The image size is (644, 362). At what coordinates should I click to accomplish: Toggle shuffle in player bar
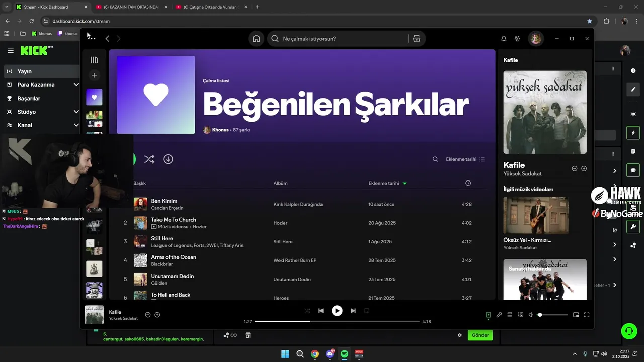point(307,311)
